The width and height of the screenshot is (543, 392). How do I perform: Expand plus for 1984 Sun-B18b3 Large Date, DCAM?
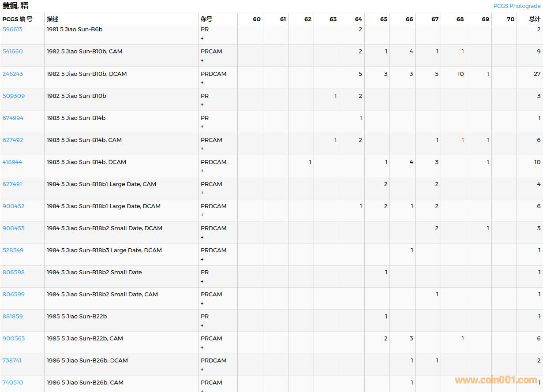[x=202, y=259]
